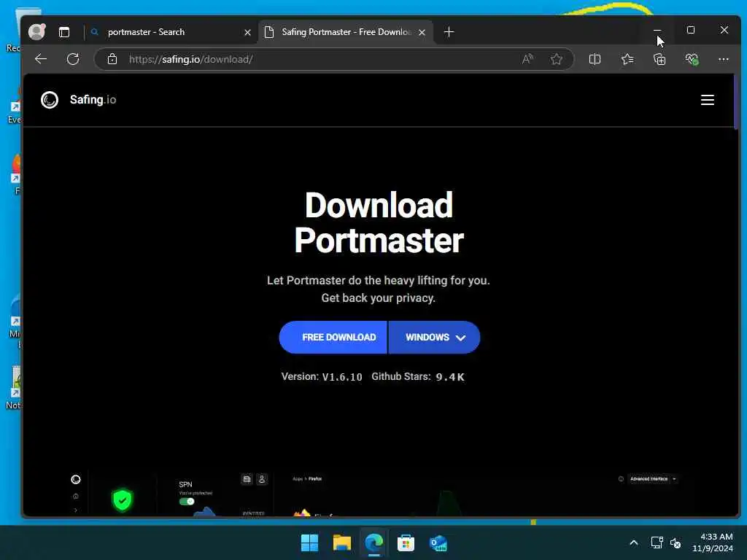The width and height of the screenshot is (747, 560).
Task: Open split screen view
Action: 595,59
